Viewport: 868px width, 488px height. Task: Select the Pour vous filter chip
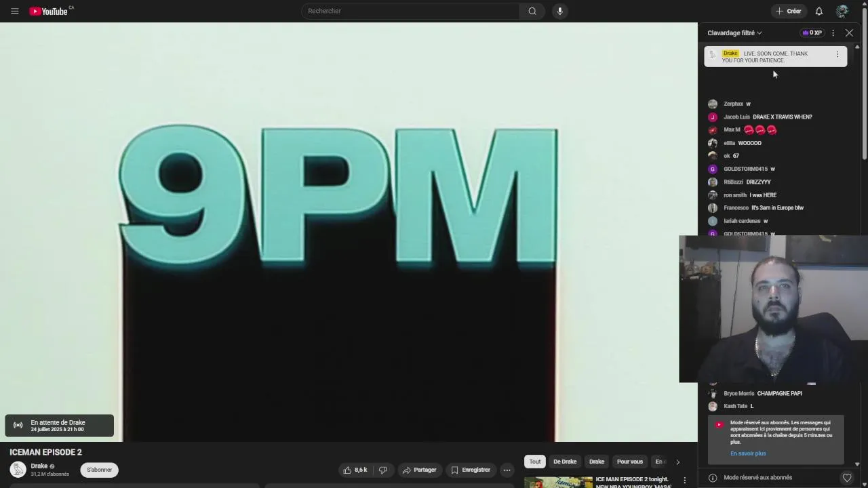point(630,462)
